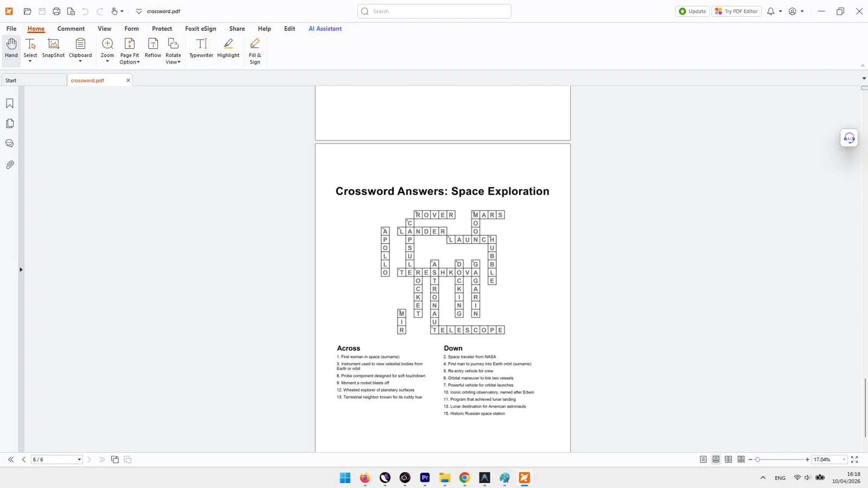868x488 pixels.
Task: Go to previous view button
Action: (115, 460)
